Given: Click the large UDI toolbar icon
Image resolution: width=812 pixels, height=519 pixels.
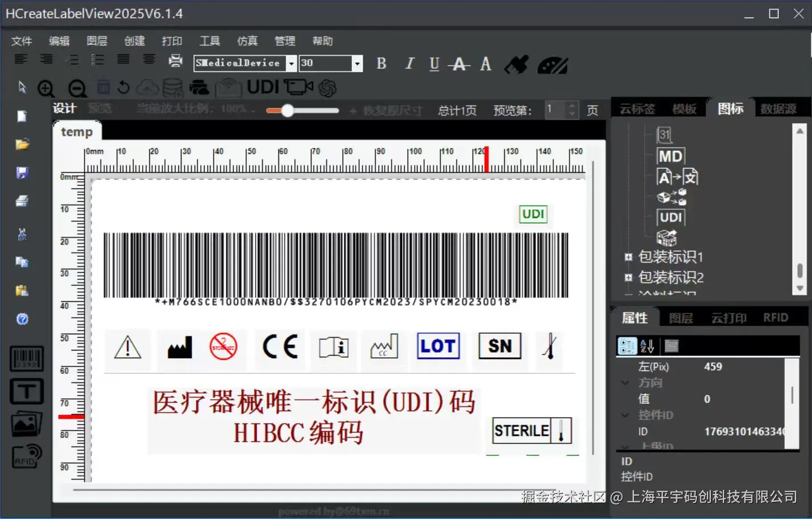Looking at the screenshot, I should [x=263, y=87].
